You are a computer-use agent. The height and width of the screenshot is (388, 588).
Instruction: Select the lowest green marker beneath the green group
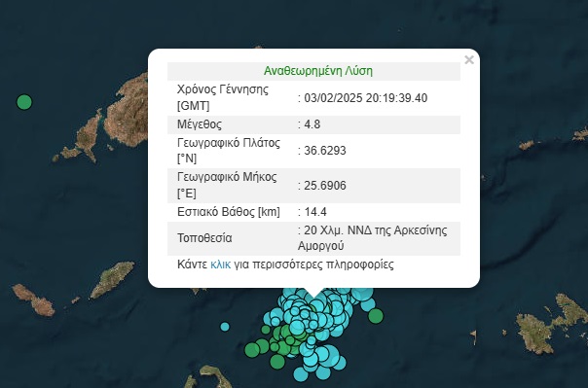click(x=277, y=362)
